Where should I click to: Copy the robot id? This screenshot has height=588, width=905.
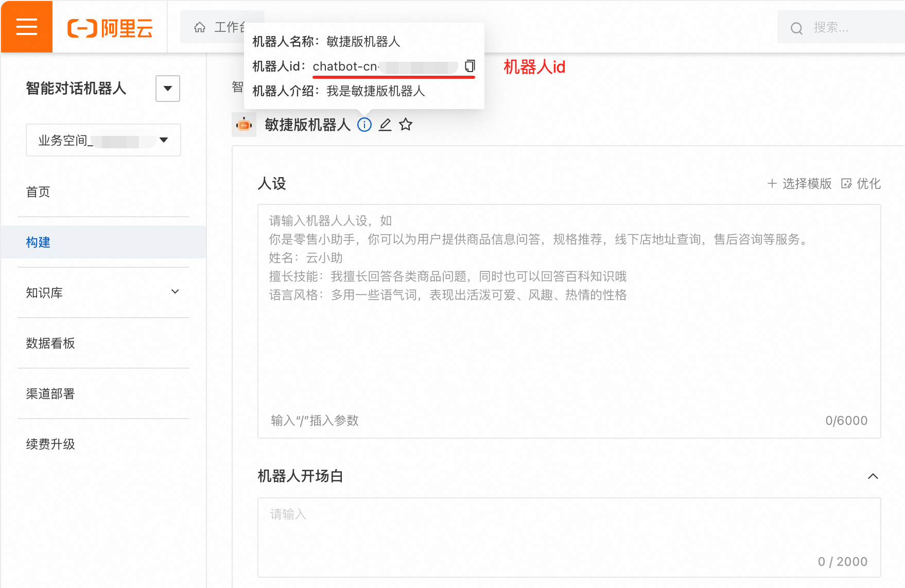click(469, 66)
